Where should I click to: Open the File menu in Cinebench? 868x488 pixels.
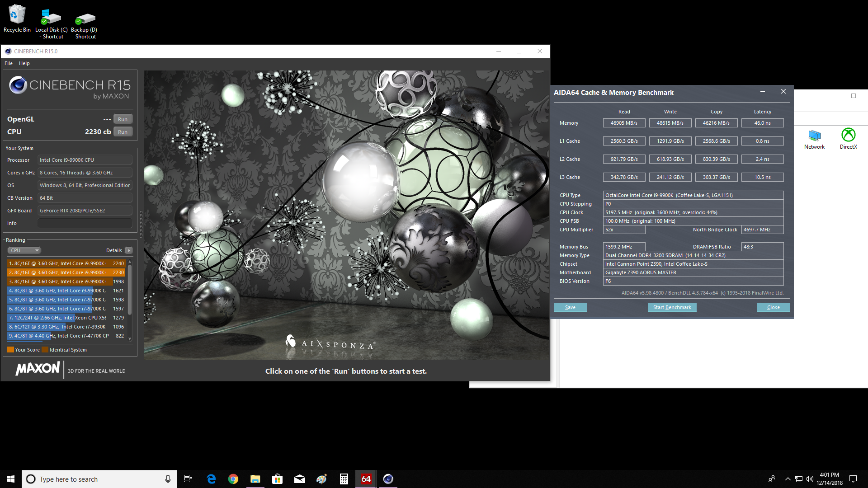pyautogui.click(x=9, y=63)
